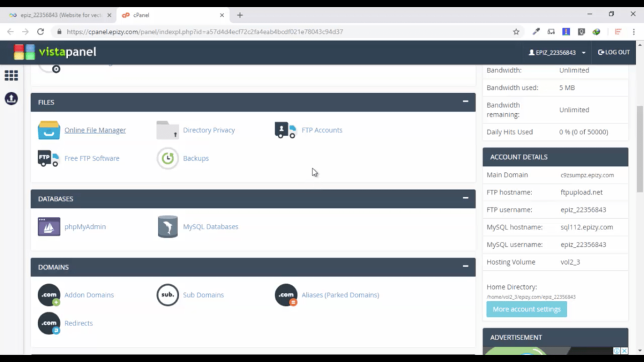Screen dimensions: 644x362
Task: Open a new browser tab
Action: tap(240, 15)
